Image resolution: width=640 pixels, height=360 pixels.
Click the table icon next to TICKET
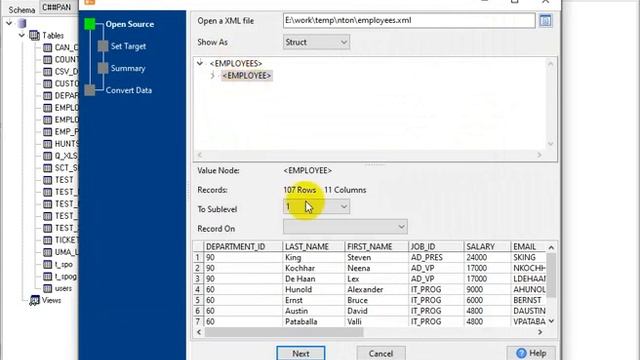pyautogui.click(x=48, y=240)
